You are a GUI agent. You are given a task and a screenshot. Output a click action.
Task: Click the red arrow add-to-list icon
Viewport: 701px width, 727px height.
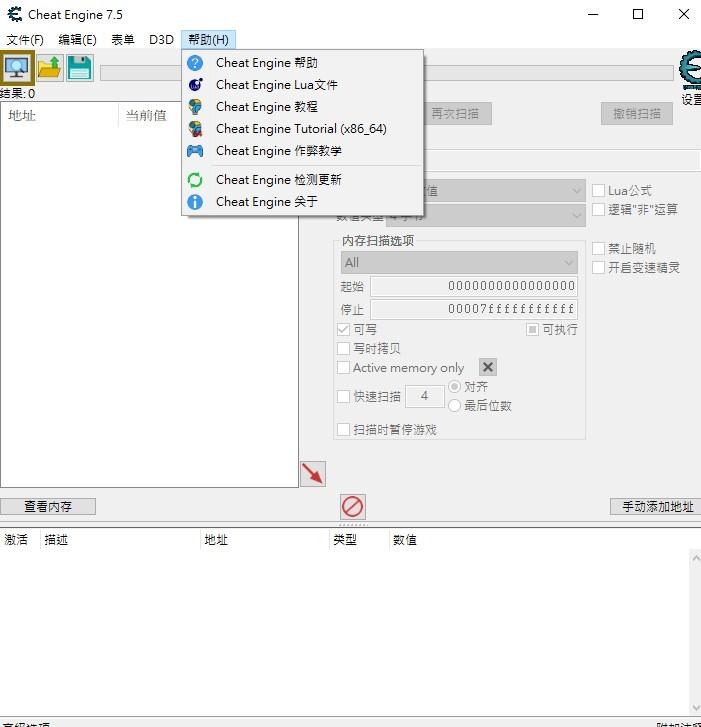313,474
